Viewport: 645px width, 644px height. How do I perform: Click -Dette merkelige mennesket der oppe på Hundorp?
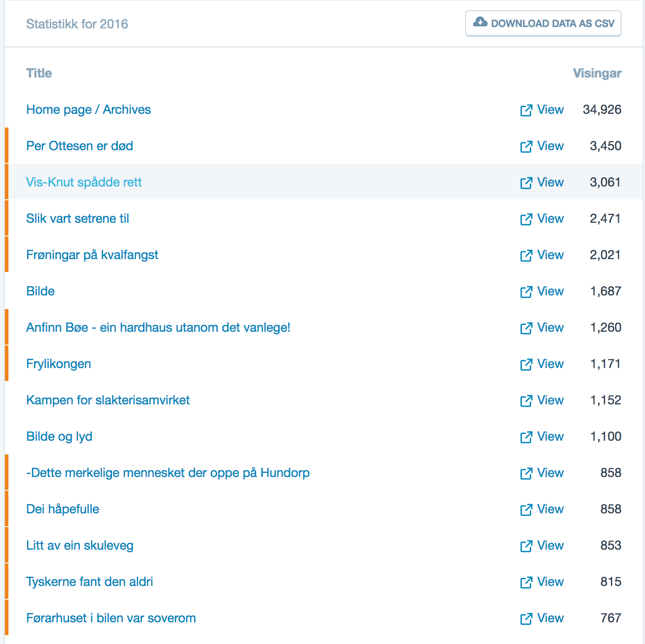point(168,473)
